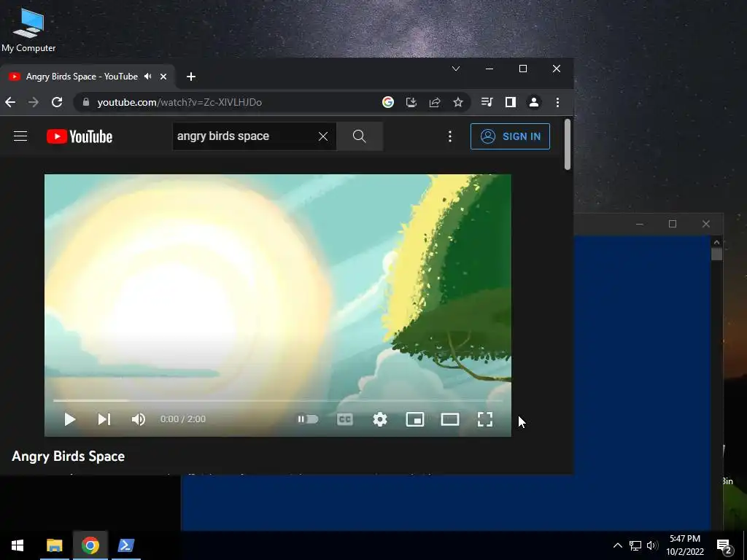
Task: Activate the miniplayer mode icon
Action: (415, 419)
